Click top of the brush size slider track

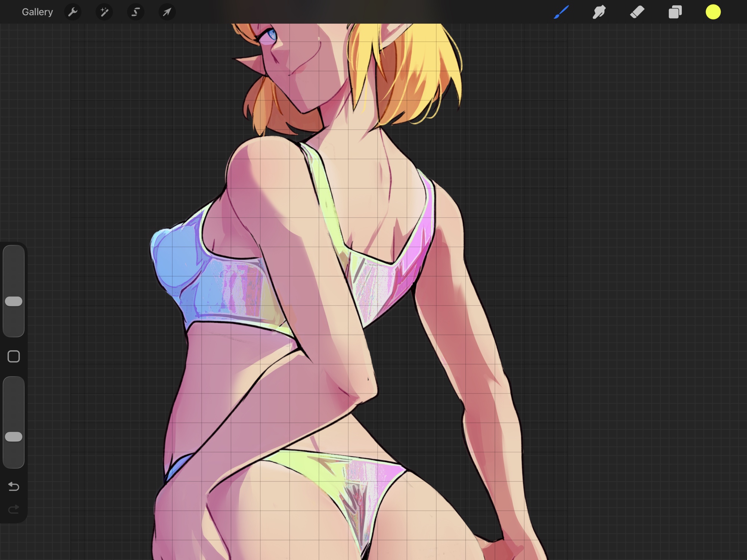(14, 254)
